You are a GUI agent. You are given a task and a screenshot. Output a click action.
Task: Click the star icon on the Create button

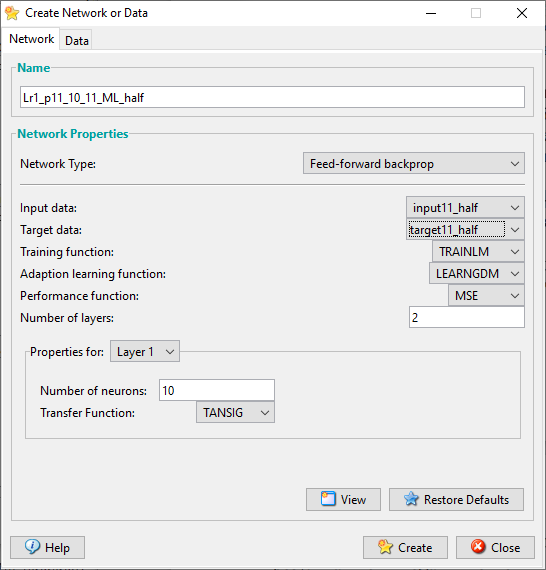coord(385,547)
